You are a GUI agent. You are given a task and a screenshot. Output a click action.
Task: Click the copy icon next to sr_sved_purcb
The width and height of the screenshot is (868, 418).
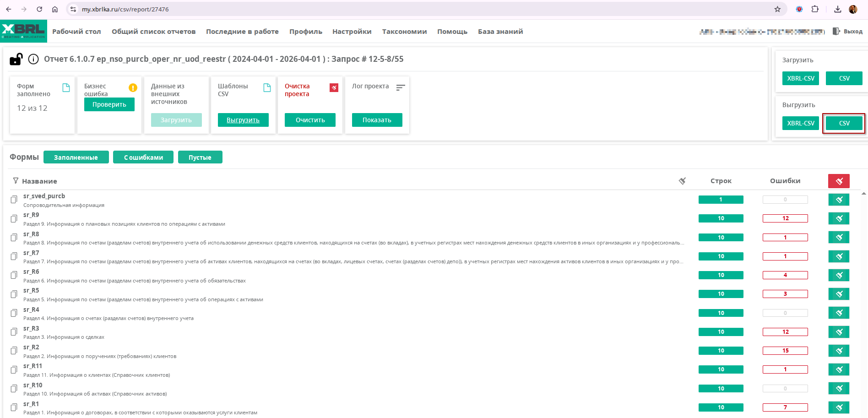14,200
